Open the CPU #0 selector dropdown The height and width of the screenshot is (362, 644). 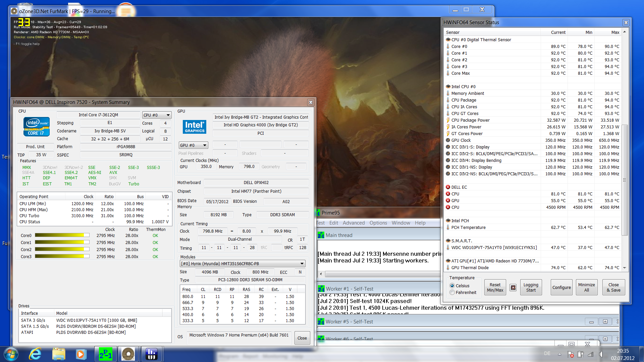tap(157, 115)
